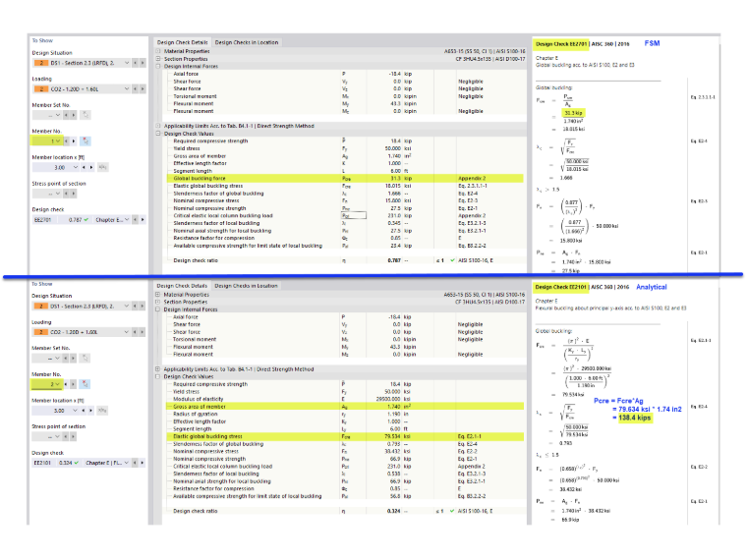Screen dimensions: 747x560
Task: Open Design check dropdown Chapter E for EE2701
Action: 127,219
